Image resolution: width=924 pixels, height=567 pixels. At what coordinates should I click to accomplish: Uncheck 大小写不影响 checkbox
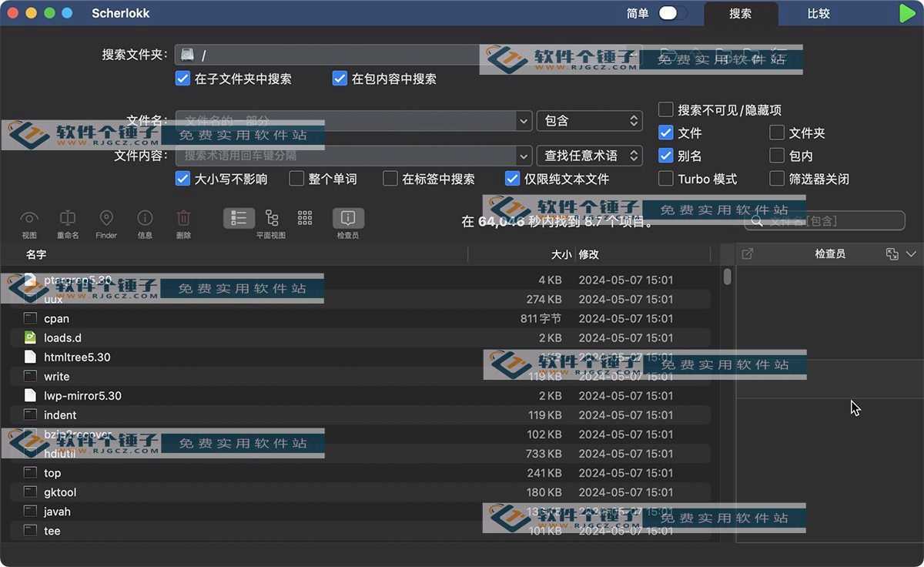182,179
